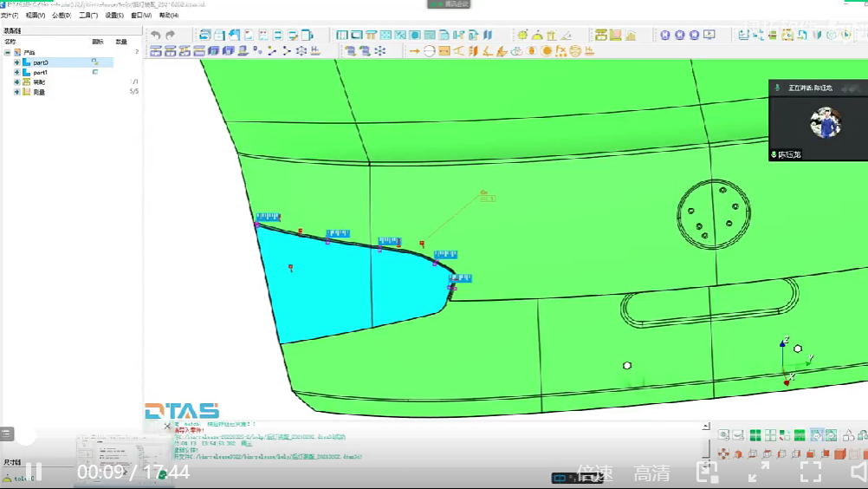Viewport: 868px width, 489px height.
Task: Open the 公差(D) menu
Action: [x=62, y=16]
